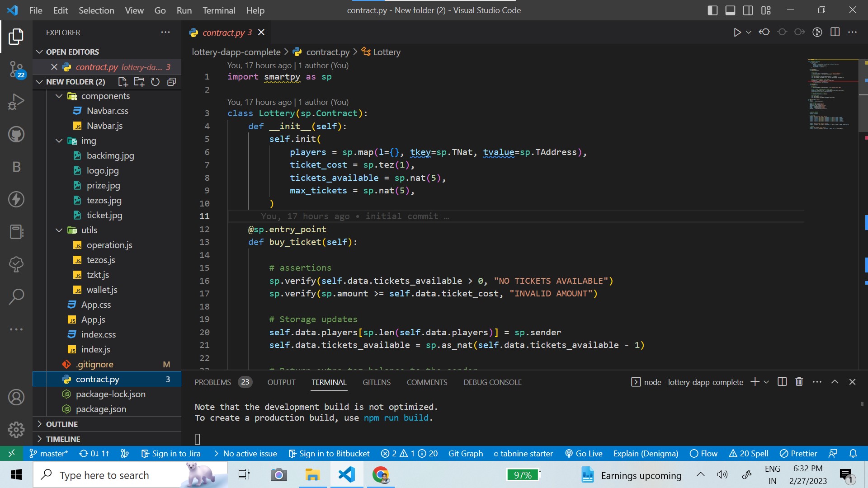
Task: Open the Source Control view
Action: (x=16, y=69)
